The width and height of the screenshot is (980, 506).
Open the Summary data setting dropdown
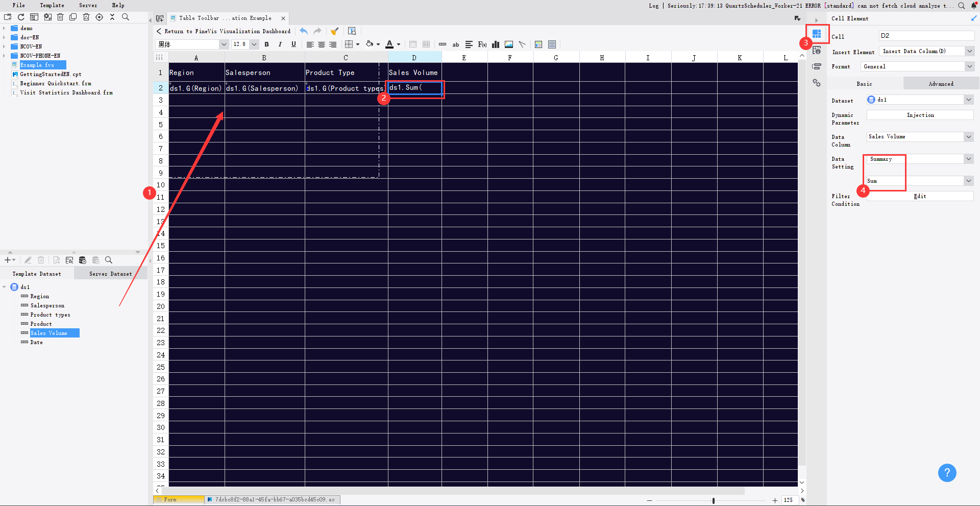tap(968, 159)
